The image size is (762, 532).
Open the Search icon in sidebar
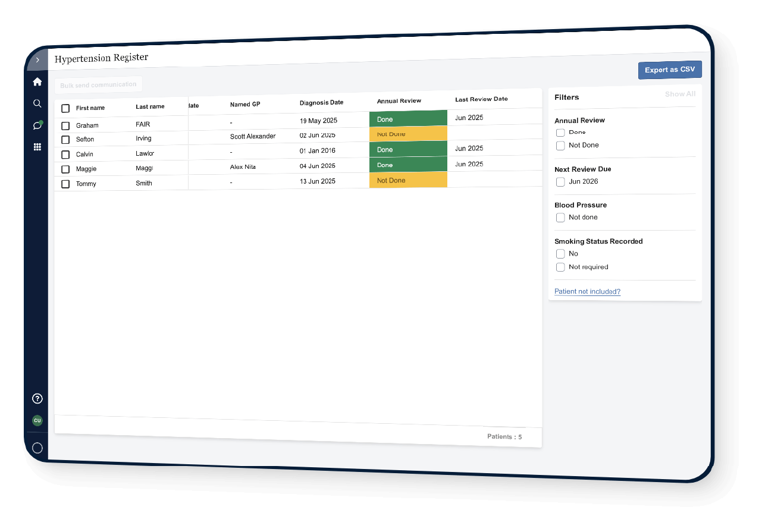(37, 103)
